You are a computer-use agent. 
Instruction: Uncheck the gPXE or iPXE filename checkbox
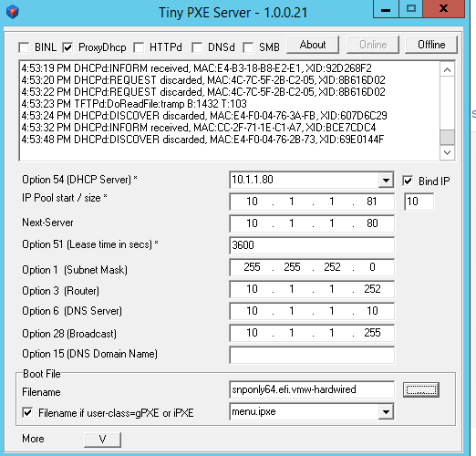click(x=27, y=412)
